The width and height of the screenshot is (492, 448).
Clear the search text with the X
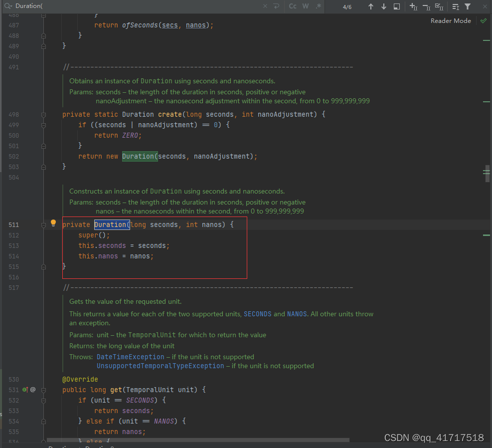265,6
